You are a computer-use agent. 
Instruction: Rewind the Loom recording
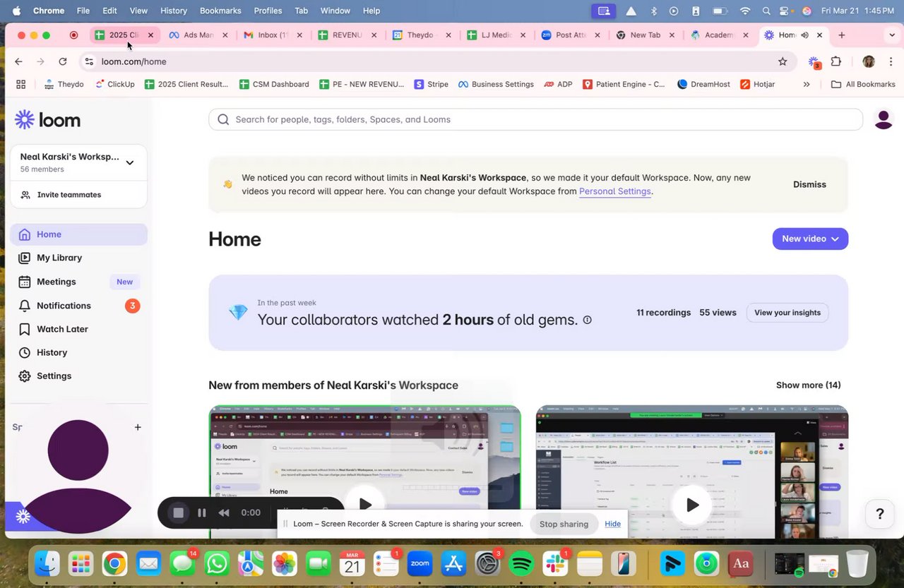(224, 513)
